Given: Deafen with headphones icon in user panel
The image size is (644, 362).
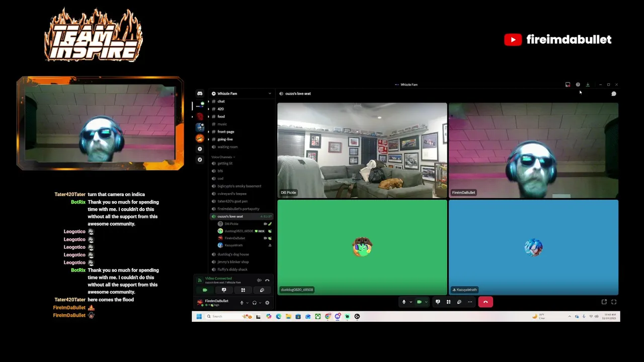Looking at the screenshot, I should [255, 303].
